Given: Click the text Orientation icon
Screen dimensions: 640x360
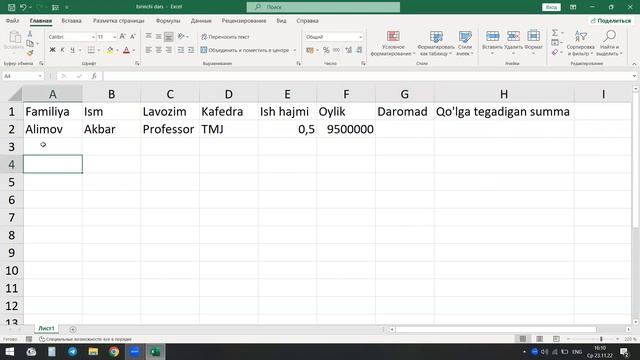Looking at the screenshot, I should 181,37.
